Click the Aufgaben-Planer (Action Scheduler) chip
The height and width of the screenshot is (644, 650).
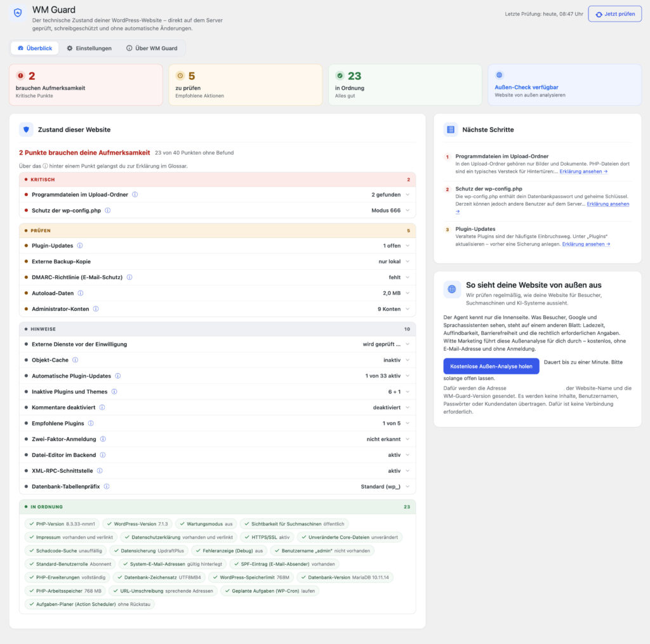pos(90,604)
